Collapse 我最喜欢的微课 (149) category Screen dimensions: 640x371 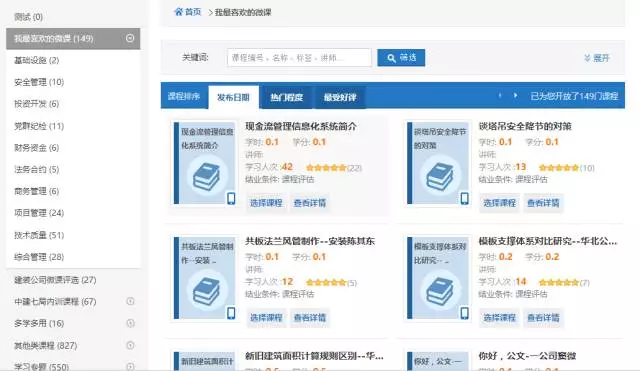(130, 38)
